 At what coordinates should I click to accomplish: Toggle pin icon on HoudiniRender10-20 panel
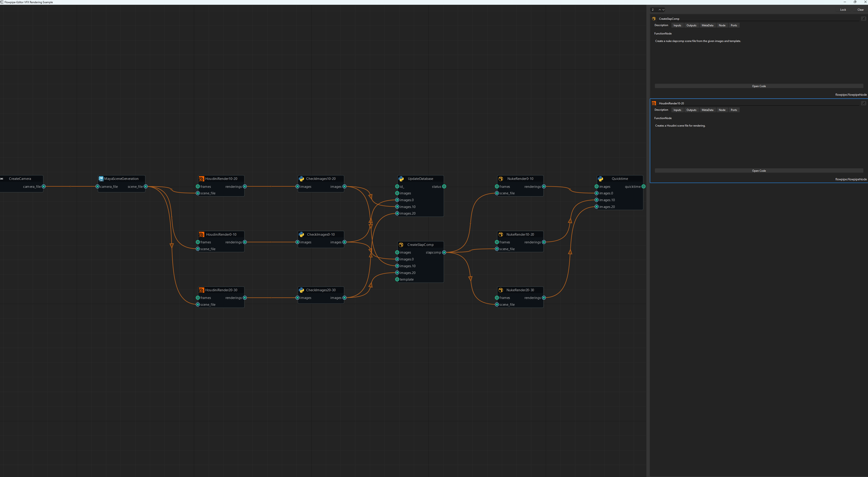tap(863, 103)
